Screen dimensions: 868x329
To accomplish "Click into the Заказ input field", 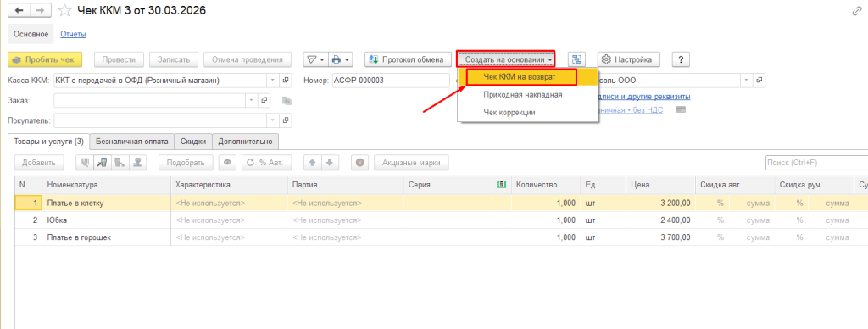I will coord(150,100).
